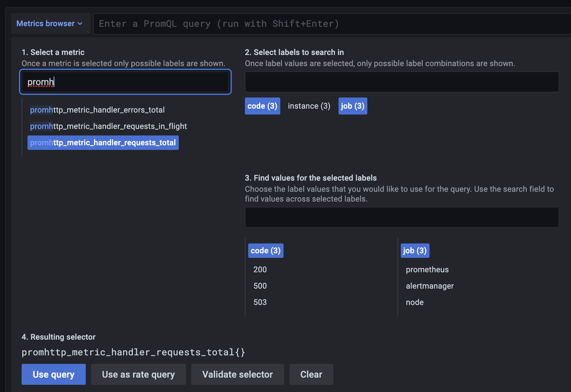Click the label search field under step 2
This screenshot has height=392, width=571.
coord(401,82)
